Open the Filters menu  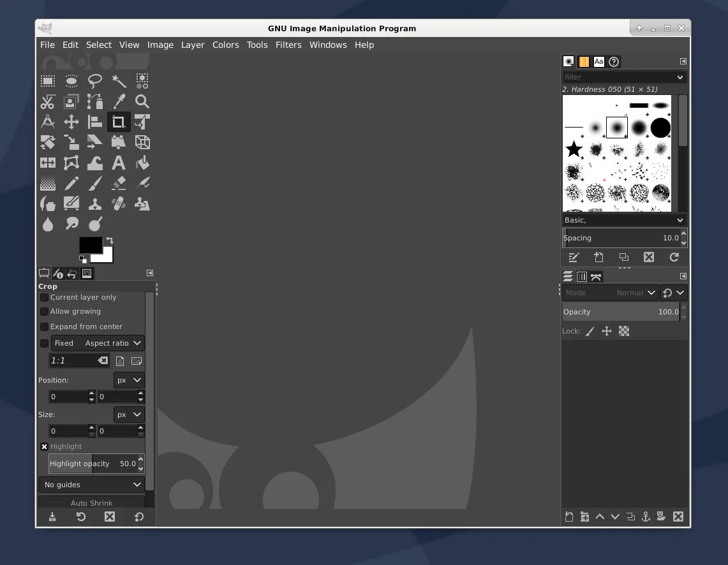click(288, 45)
